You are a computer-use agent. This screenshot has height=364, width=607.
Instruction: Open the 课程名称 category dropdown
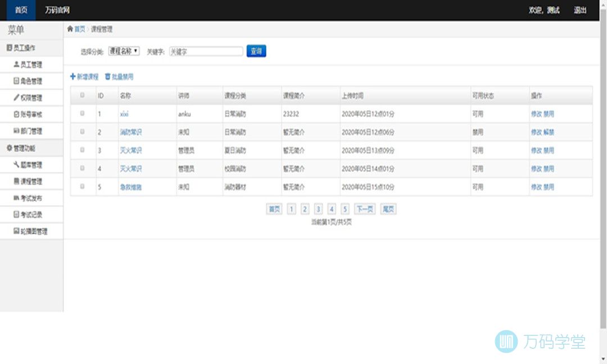pyautogui.click(x=124, y=51)
